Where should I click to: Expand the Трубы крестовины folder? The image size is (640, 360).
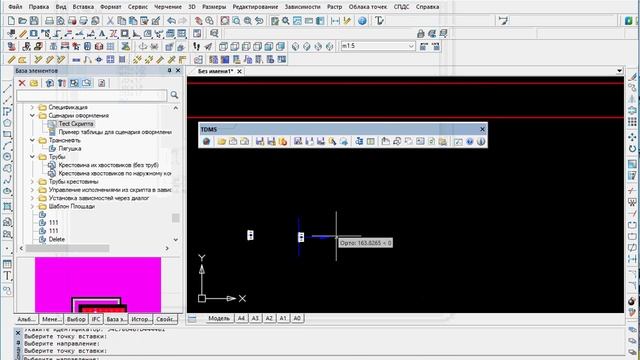pos(32,182)
